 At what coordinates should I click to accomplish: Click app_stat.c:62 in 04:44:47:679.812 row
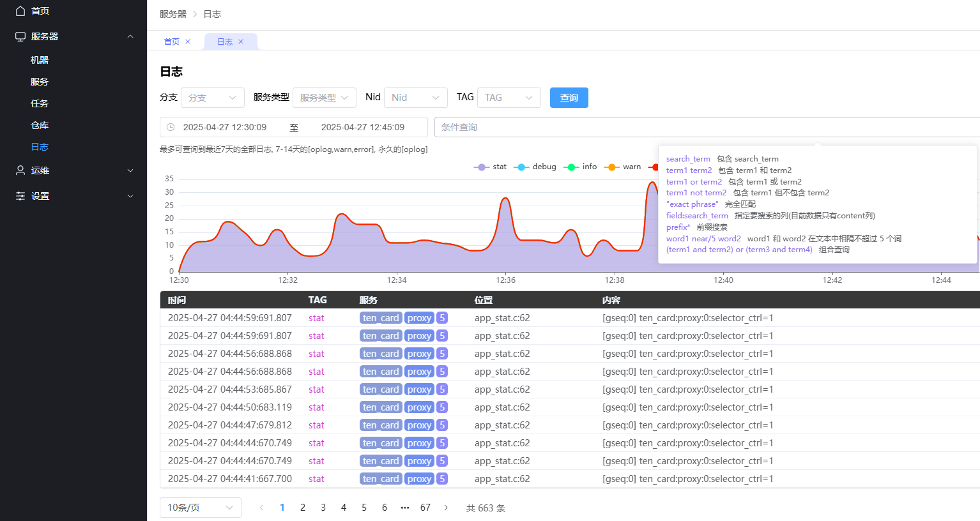click(x=502, y=425)
